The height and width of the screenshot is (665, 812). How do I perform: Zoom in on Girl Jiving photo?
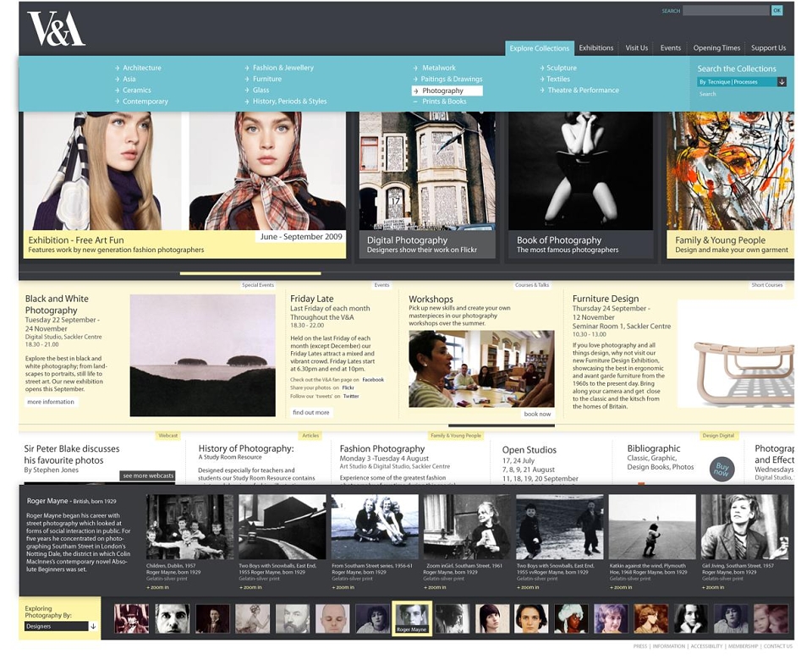pyautogui.click(x=714, y=587)
